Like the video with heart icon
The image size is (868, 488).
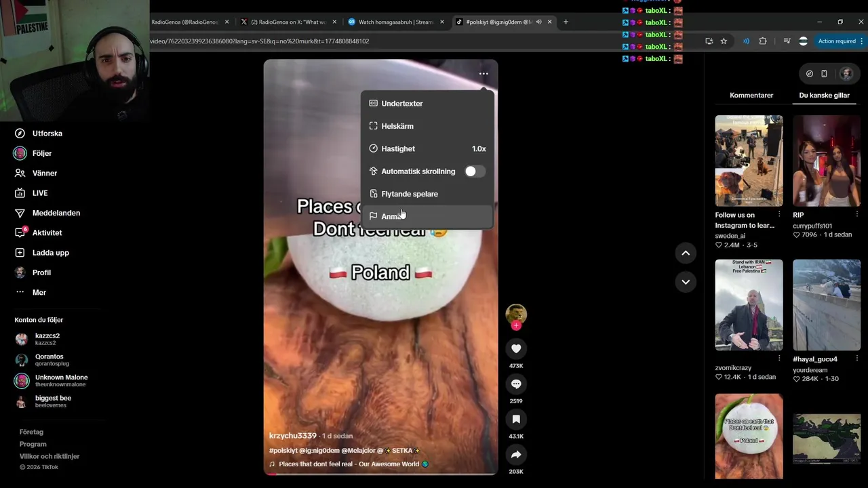[516, 348]
